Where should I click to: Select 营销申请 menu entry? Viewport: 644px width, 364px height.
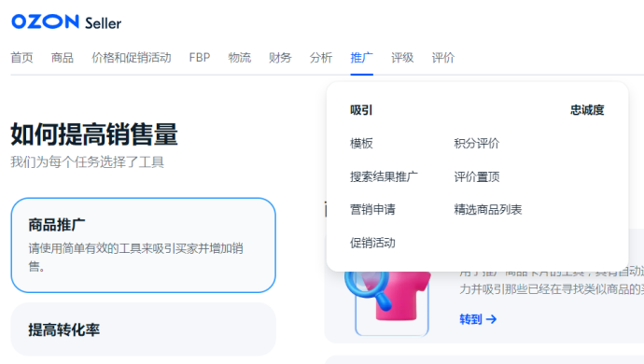click(372, 209)
